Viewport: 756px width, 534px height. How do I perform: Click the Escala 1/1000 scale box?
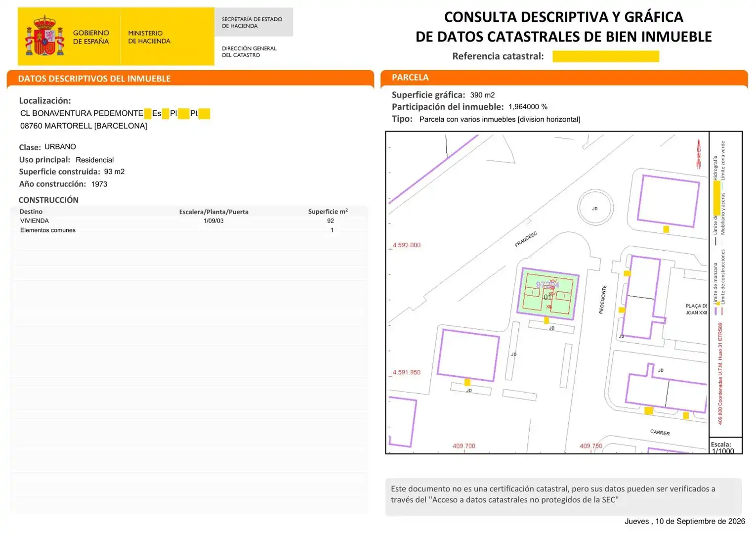tap(725, 445)
